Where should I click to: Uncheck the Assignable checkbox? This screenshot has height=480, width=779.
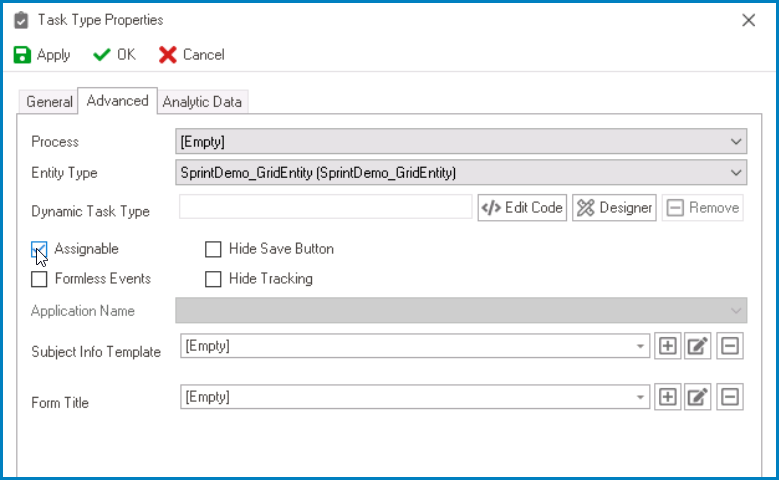(x=40, y=249)
